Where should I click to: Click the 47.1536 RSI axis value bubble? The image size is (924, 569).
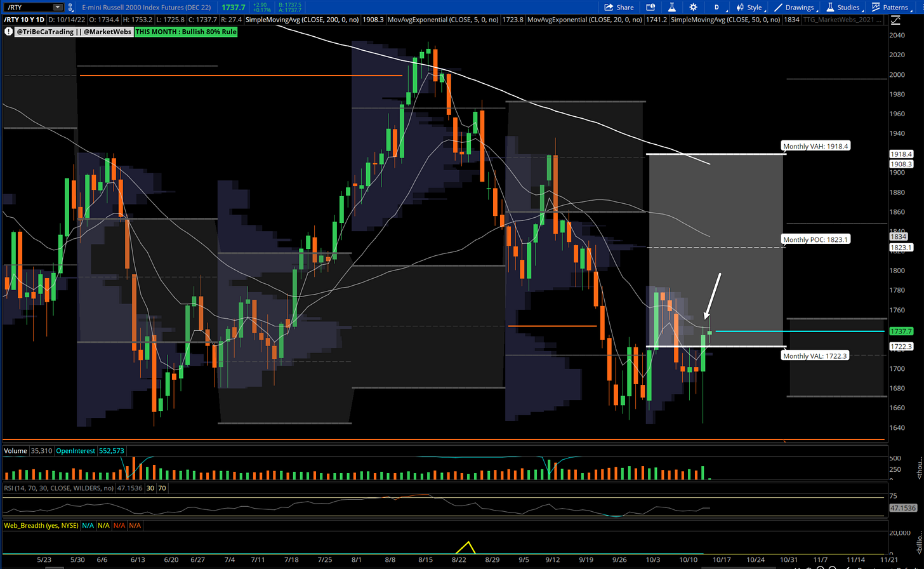click(903, 508)
